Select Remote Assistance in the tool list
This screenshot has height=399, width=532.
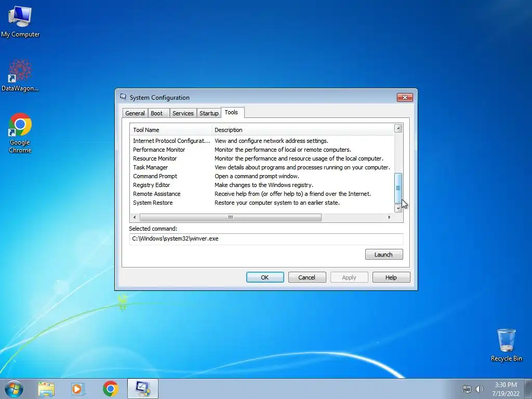point(262,194)
